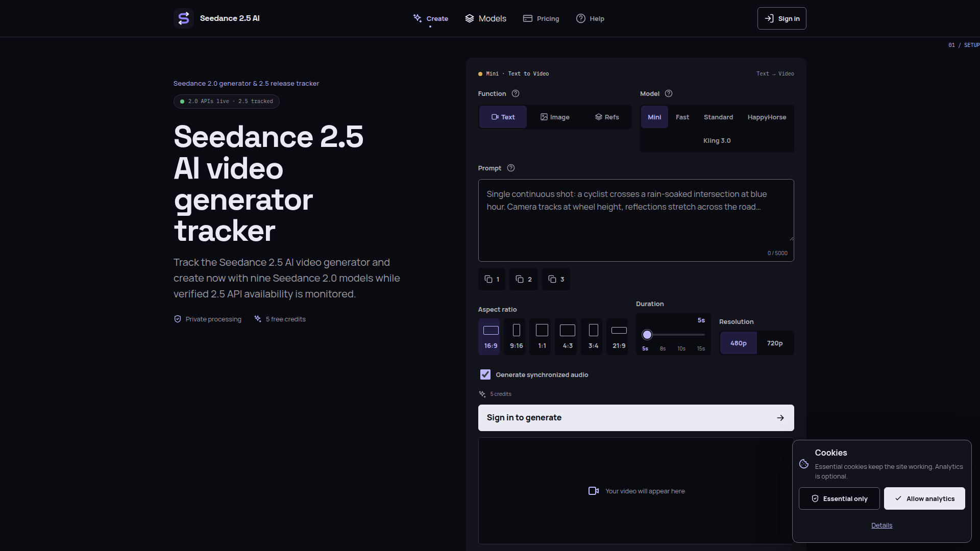Go to the Pricing page
Viewport: 980px width, 551px height.
tap(541, 18)
